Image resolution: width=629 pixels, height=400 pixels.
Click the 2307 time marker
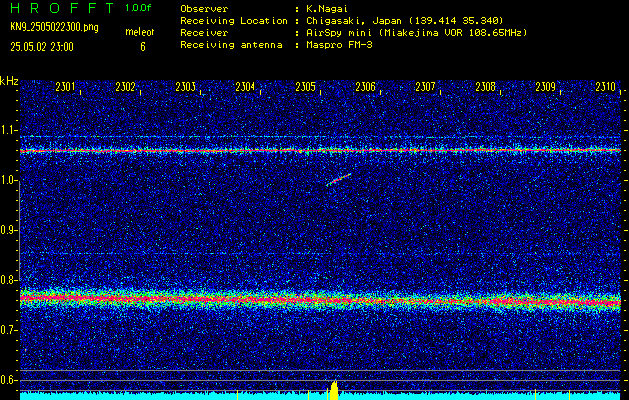tap(425, 87)
